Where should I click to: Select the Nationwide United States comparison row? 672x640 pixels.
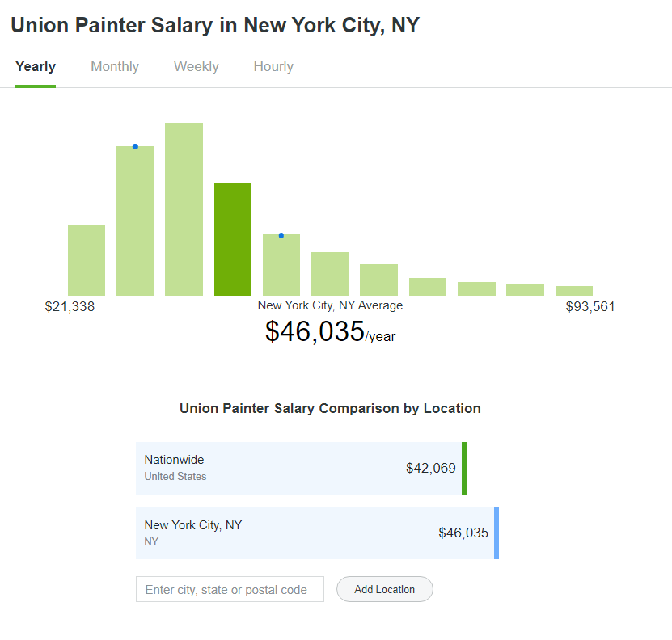tap(301, 468)
